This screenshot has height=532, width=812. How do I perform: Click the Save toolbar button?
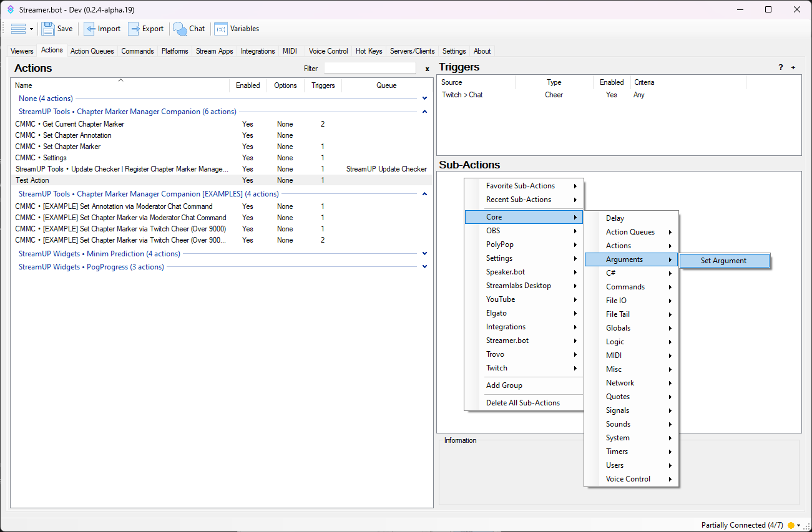tap(57, 29)
